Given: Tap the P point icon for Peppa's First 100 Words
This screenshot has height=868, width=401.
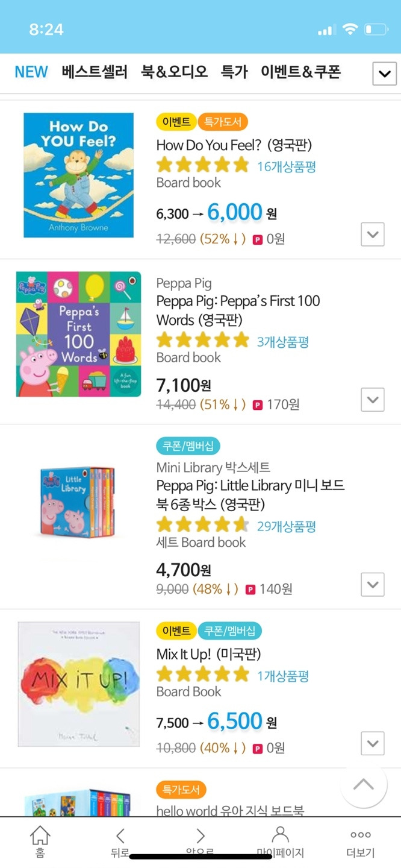Looking at the screenshot, I should point(258,404).
